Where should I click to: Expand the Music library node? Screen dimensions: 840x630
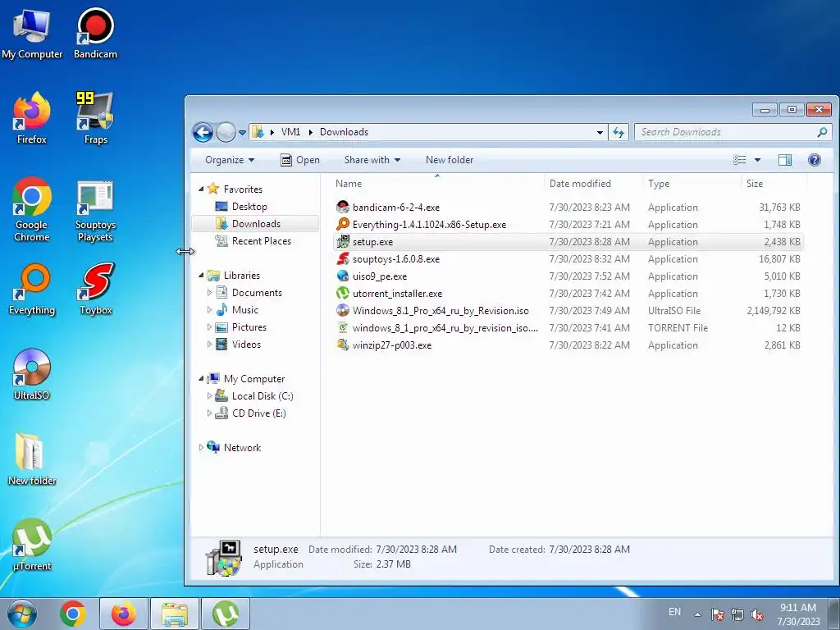209,309
